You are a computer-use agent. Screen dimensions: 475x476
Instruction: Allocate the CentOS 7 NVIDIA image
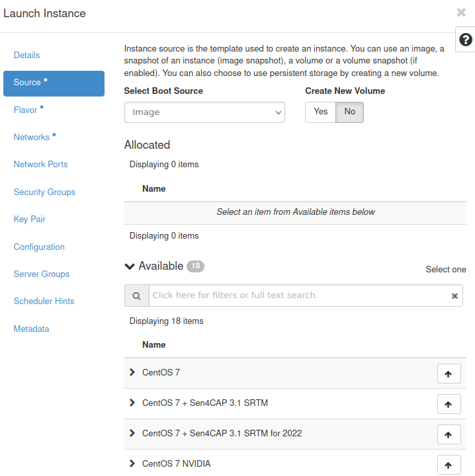click(x=449, y=465)
